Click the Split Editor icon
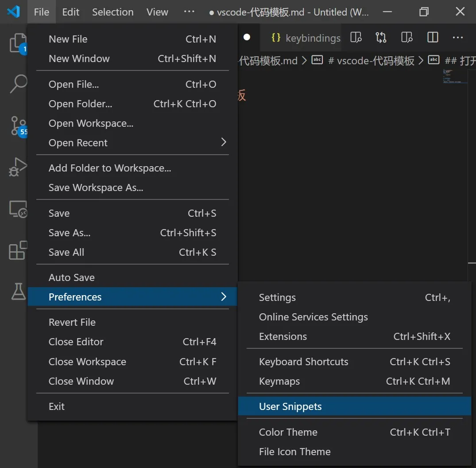 433,38
